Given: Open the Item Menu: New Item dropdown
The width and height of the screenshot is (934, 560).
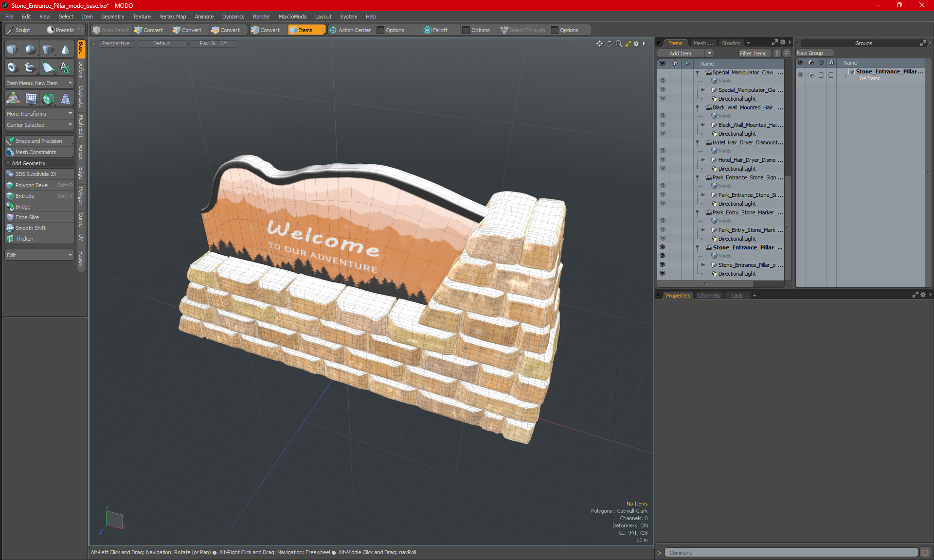Looking at the screenshot, I should coord(39,83).
